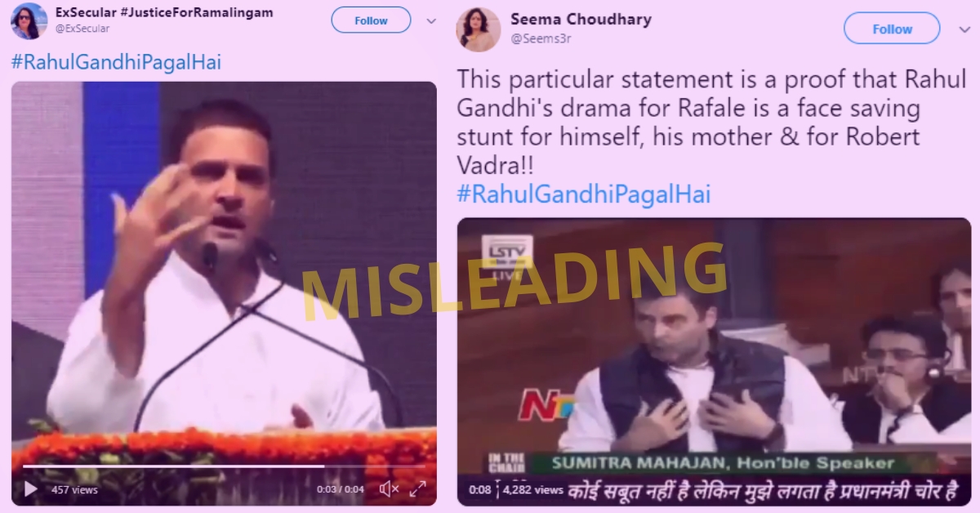
Task: Play the left tweet video
Action: click(x=30, y=489)
